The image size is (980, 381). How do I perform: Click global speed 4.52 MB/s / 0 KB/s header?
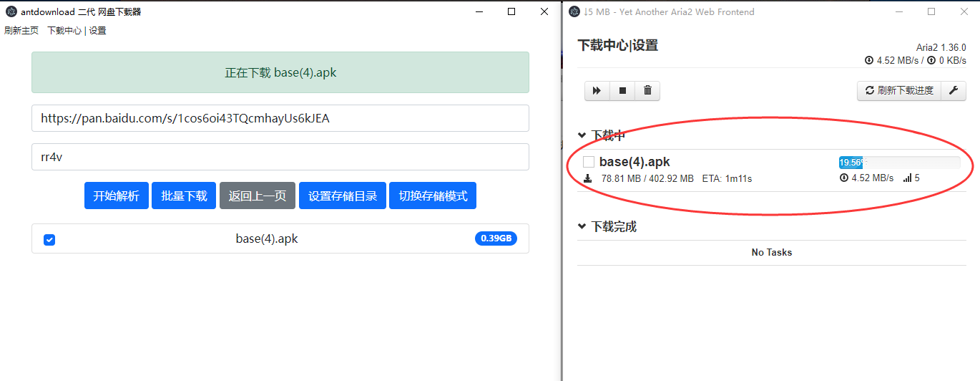click(x=916, y=60)
